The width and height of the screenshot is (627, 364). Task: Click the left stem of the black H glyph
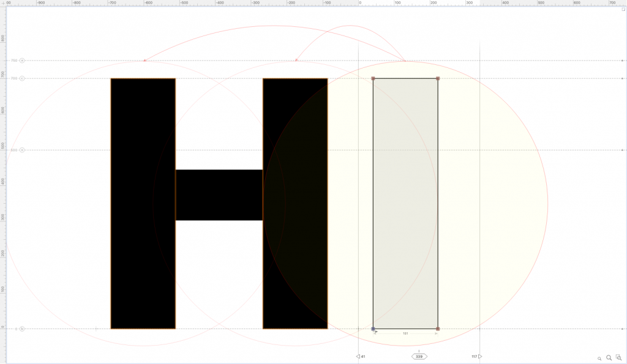click(x=143, y=203)
